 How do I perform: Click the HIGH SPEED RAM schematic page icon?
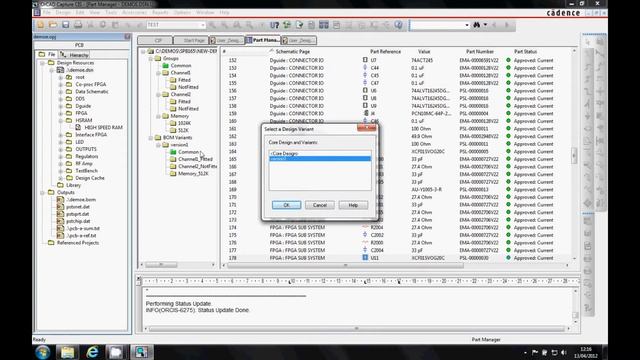(78, 127)
